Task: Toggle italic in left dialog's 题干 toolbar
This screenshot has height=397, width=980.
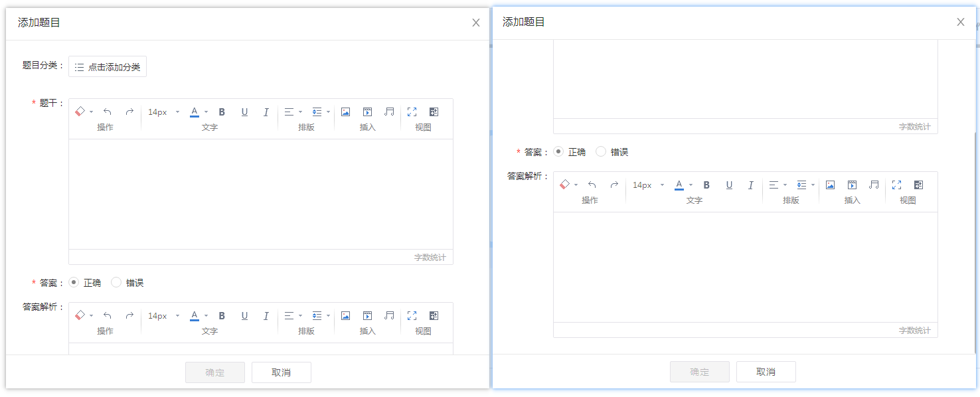Action: coord(266,112)
